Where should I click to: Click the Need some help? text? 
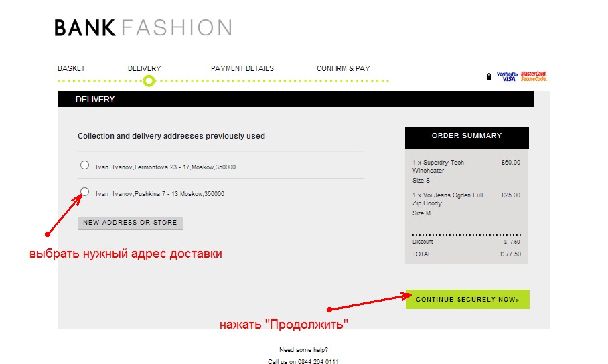(303, 350)
